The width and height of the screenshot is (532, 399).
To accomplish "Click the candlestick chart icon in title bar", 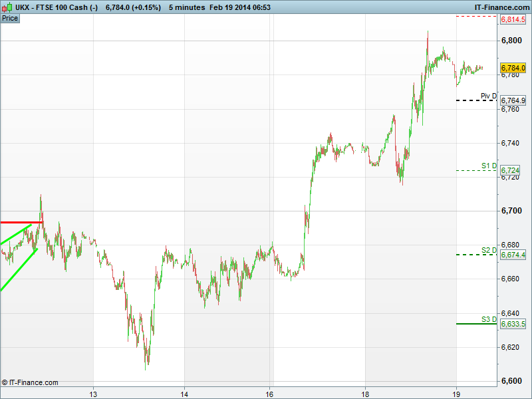I will [x=7, y=7].
